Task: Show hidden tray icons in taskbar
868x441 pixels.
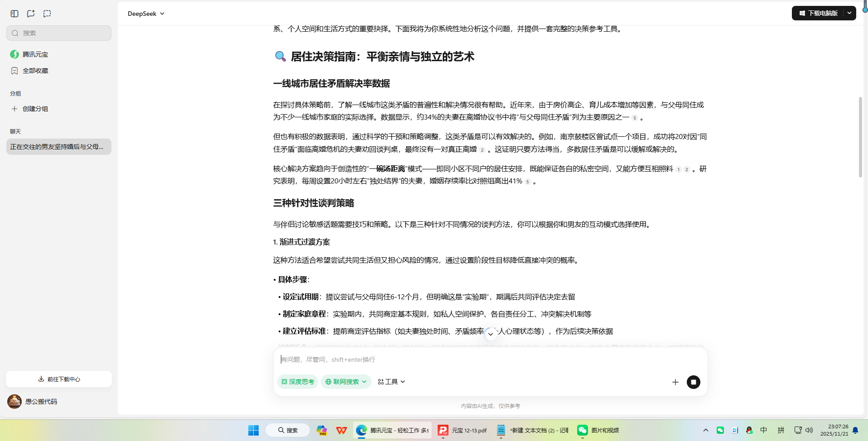Action: [705, 430]
